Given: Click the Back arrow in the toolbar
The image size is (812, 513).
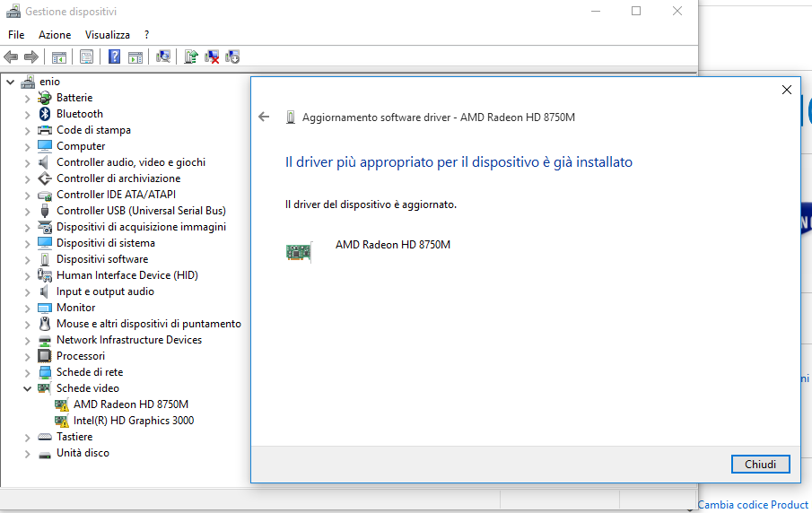Looking at the screenshot, I should tap(11, 57).
